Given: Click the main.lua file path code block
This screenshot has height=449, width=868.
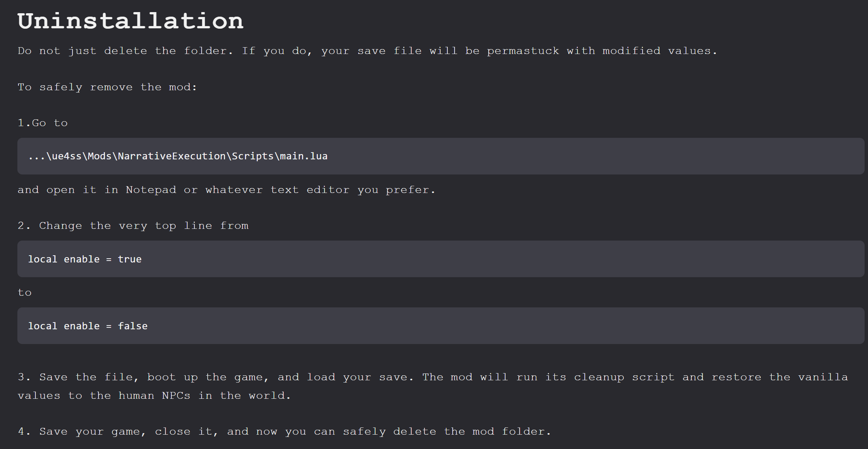Looking at the screenshot, I should (441, 156).
